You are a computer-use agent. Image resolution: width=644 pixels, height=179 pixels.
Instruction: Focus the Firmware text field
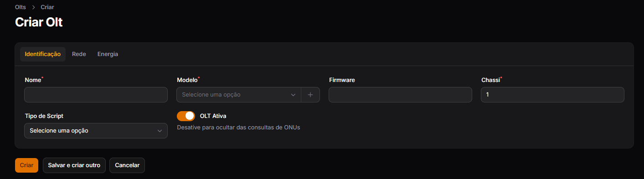click(400, 95)
